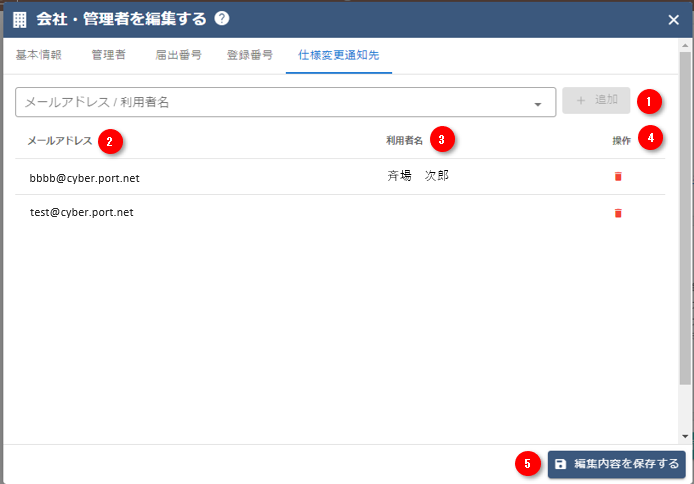The image size is (694, 484).
Task: Select the 届出番号 tab
Action: pyautogui.click(x=178, y=55)
